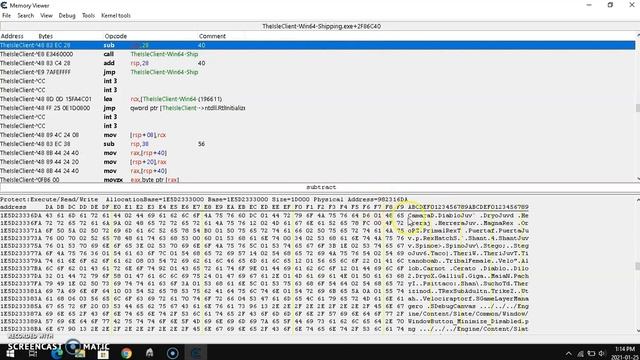Click hex row address 1E5D233381A

pos(20,291)
